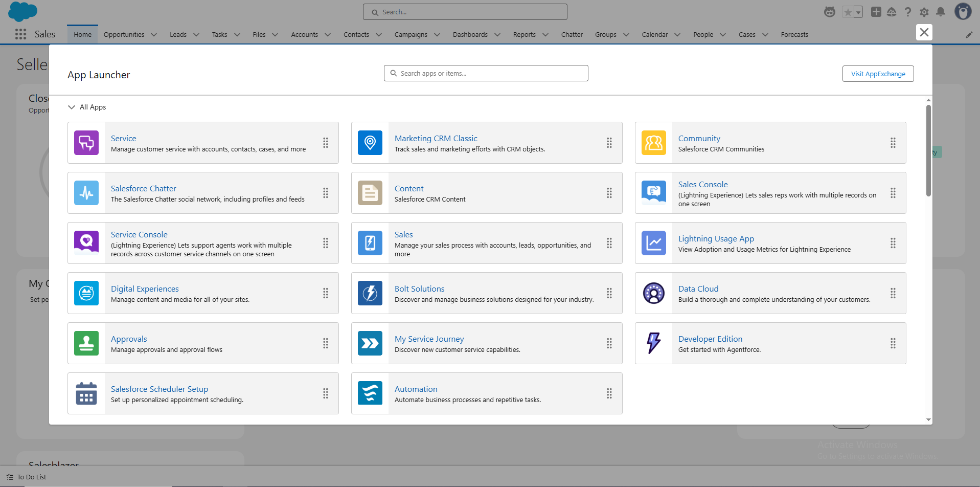
Task: Click the App Launcher vertical scrollbar
Action: tap(928, 150)
